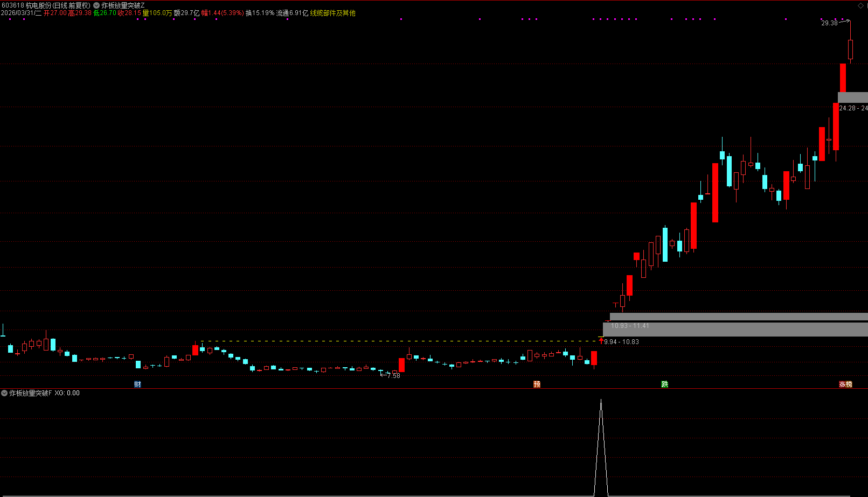868x497 pixels.
Task: Click the 7.58 low price label on chart
Action: (394, 376)
